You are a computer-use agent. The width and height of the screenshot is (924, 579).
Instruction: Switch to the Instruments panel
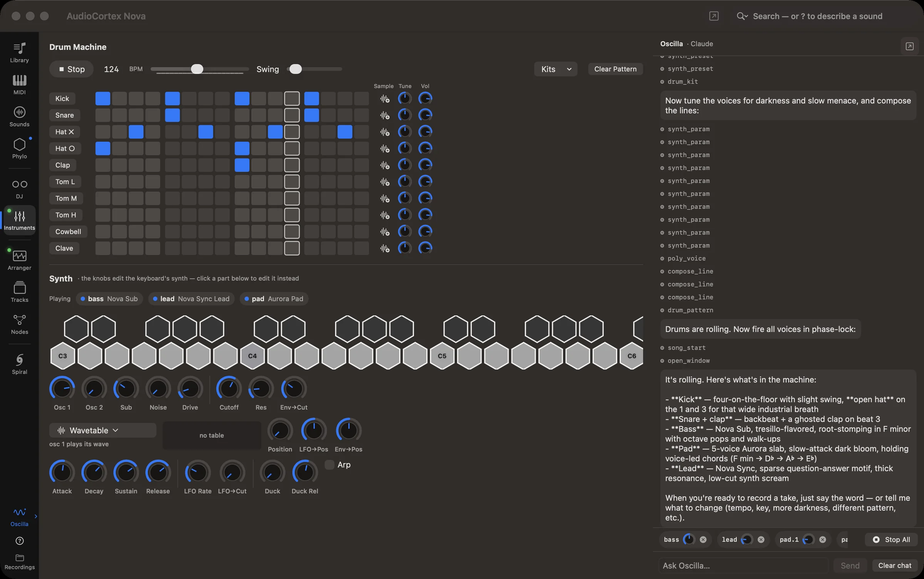point(19,220)
